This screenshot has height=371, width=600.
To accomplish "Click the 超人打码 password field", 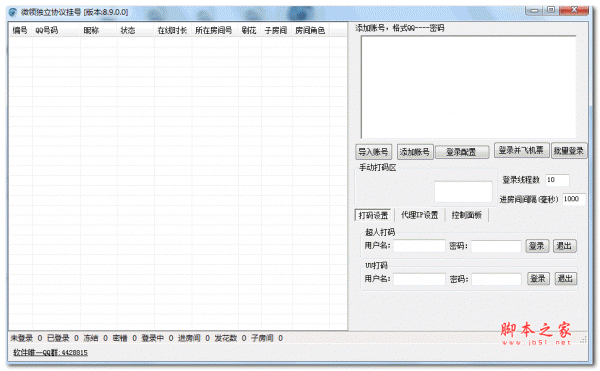I will 496,246.
